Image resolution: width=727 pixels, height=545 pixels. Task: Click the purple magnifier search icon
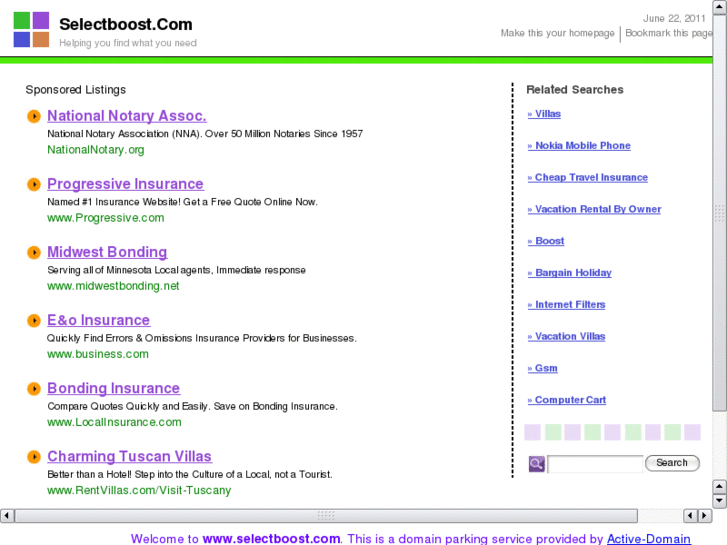click(x=536, y=463)
